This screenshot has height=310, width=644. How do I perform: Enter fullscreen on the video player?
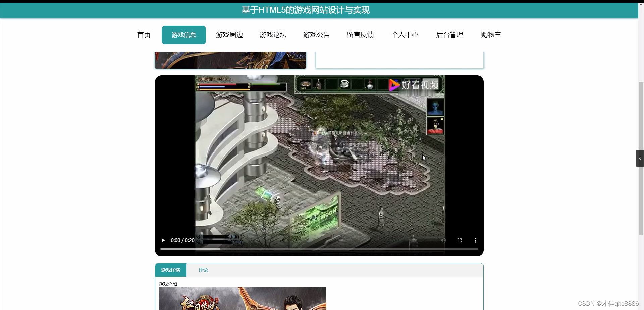click(460, 240)
